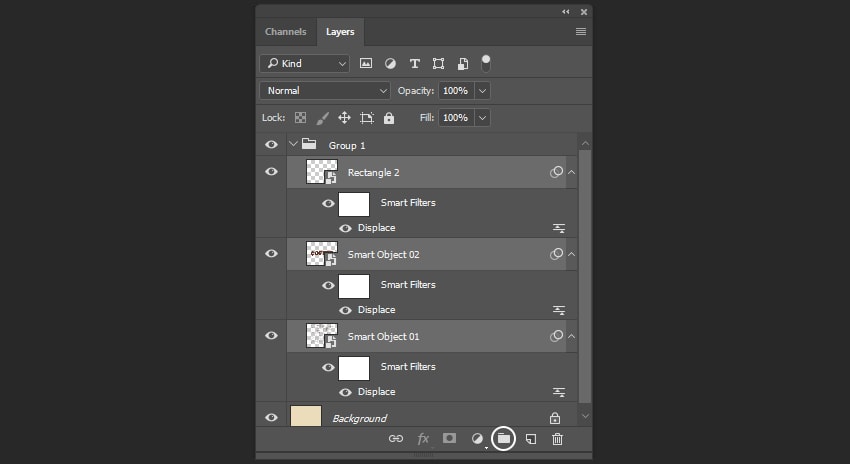Click the Opacity 100% value field
Image resolution: width=850 pixels, height=464 pixels.
pos(456,91)
